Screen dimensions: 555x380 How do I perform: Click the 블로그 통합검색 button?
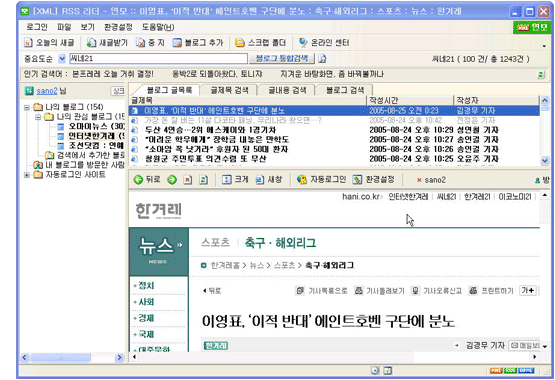[282, 58]
